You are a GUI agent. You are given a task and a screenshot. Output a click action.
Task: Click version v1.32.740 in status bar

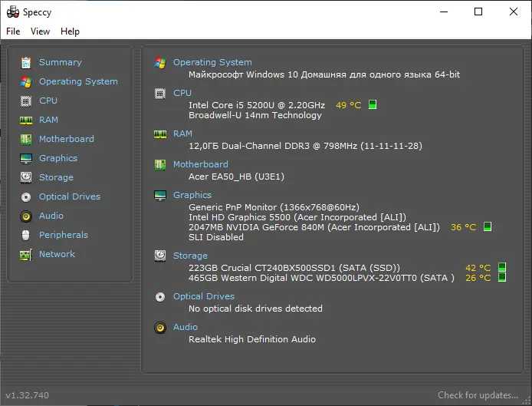(28, 395)
